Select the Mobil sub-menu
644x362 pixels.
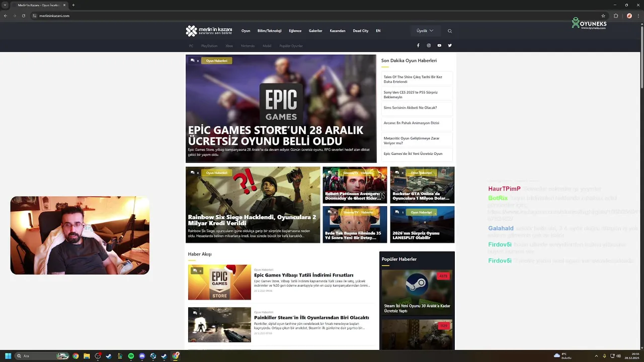267,46
